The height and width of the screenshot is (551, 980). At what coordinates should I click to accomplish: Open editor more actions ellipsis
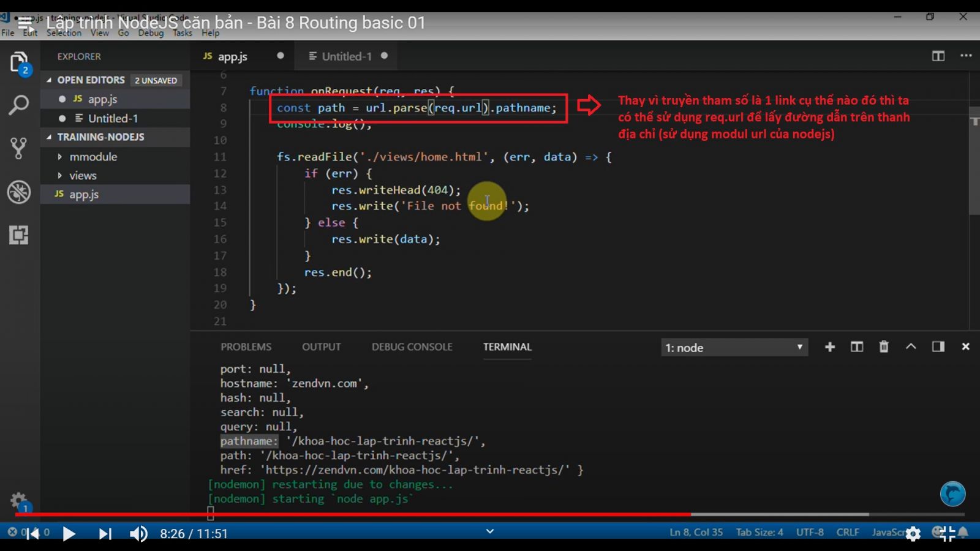(x=966, y=56)
